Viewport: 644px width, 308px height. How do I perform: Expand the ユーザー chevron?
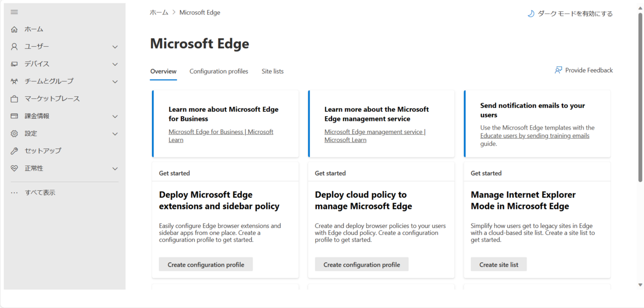click(115, 47)
